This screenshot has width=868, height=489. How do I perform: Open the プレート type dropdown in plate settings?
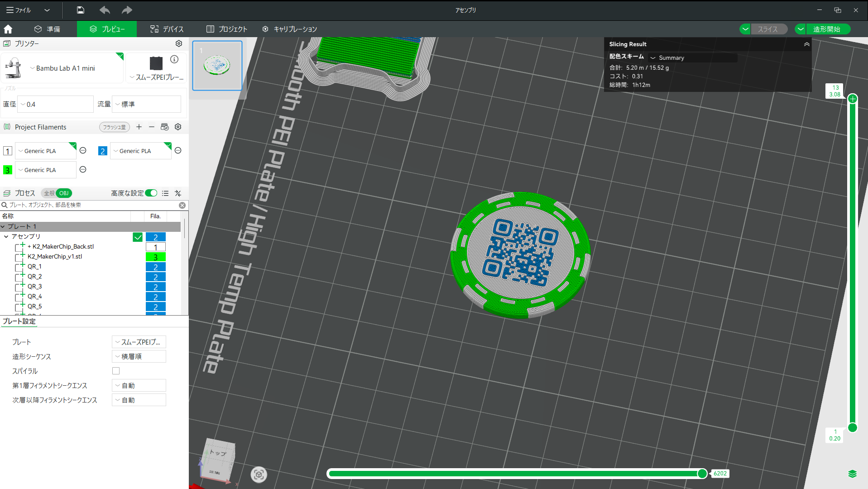(139, 342)
